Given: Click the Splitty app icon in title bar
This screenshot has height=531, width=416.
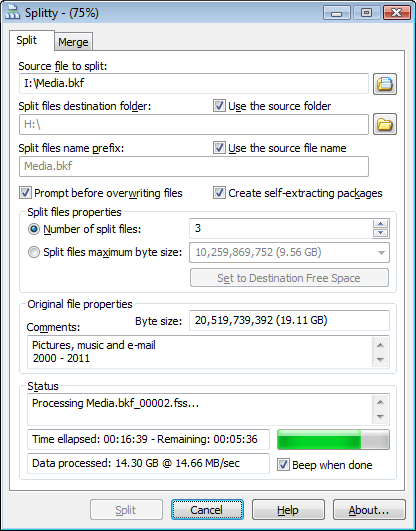Looking at the screenshot, I should [12, 13].
